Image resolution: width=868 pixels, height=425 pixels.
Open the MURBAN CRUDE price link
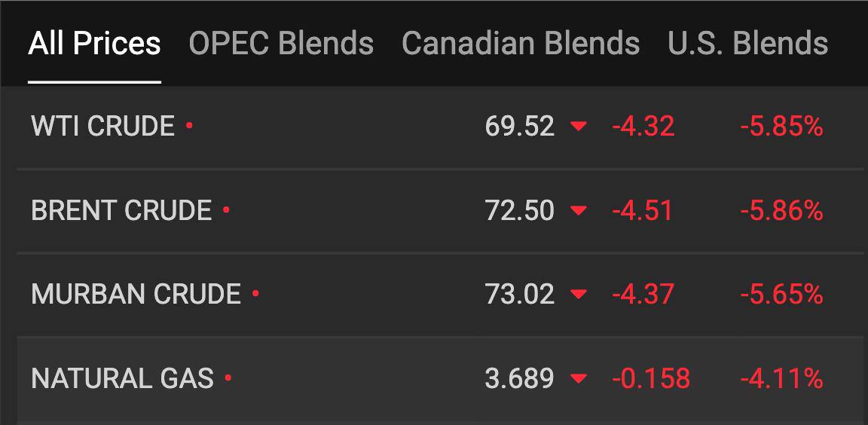pos(136,295)
